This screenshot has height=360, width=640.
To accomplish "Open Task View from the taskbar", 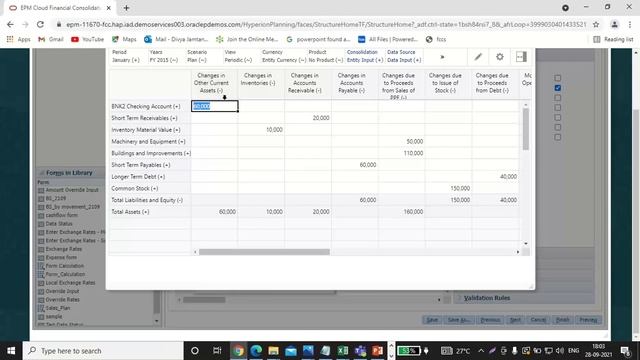I will [217, 351].
